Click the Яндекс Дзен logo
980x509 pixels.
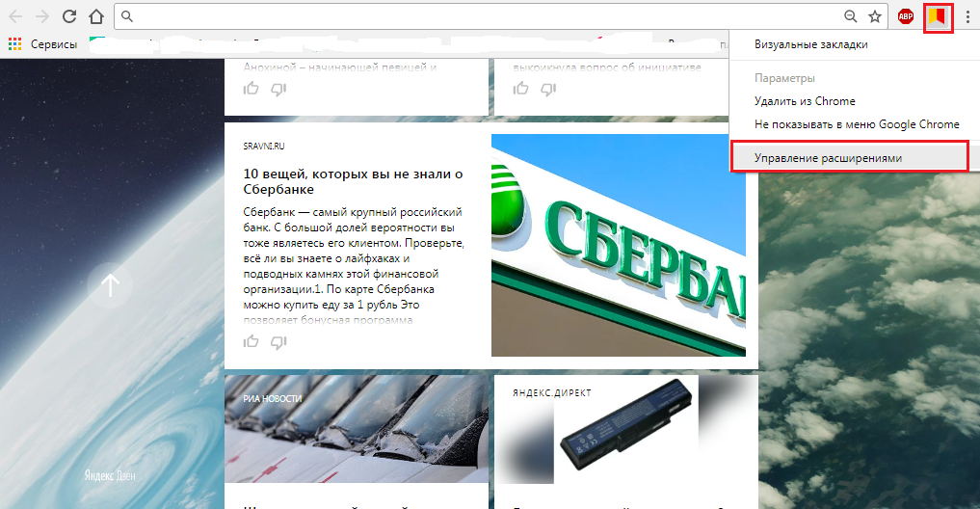[110, 476]
